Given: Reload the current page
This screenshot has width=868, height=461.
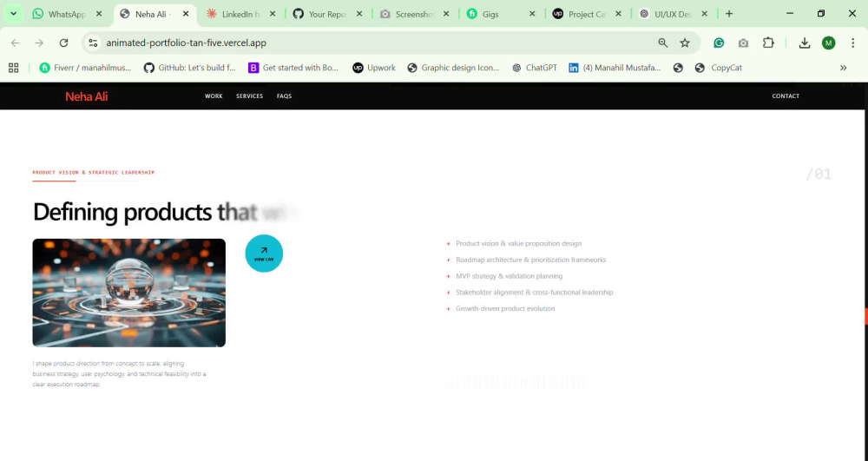Looking at the screenshot, I should click(63, 43).
